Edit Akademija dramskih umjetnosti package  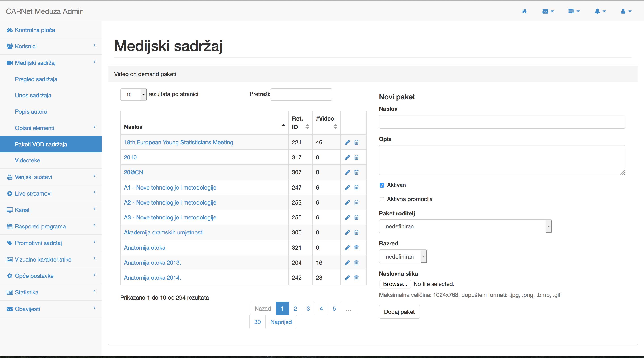coord(347,233)
